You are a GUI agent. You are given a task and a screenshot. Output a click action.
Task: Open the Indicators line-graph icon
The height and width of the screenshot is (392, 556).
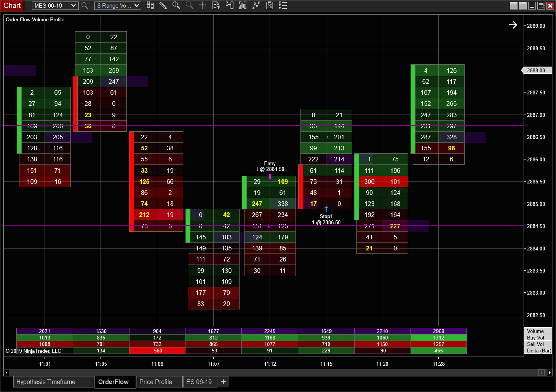256,6
